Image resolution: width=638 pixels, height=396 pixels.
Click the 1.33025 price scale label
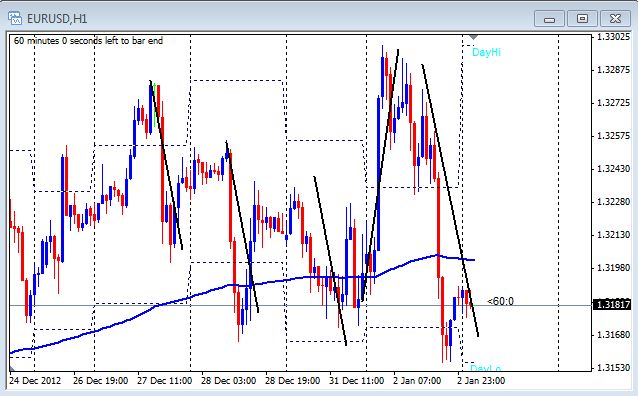(x=613, y=37)
